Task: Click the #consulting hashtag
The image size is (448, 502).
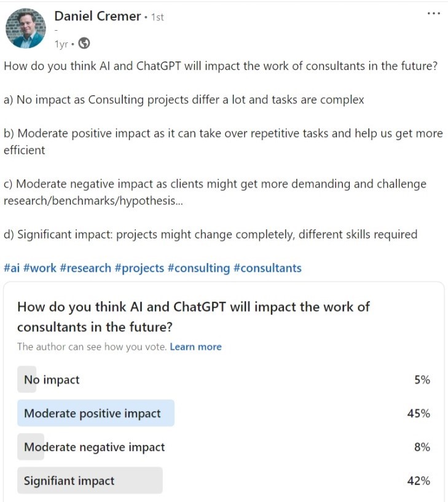Action: [199, 269]
